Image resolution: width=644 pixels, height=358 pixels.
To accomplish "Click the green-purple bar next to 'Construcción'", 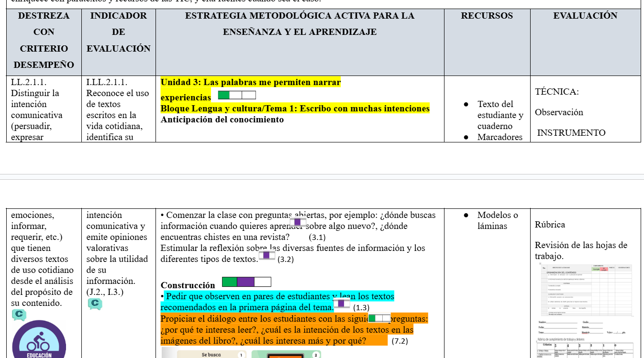I will pyautogui.click(x=246, y=282).
